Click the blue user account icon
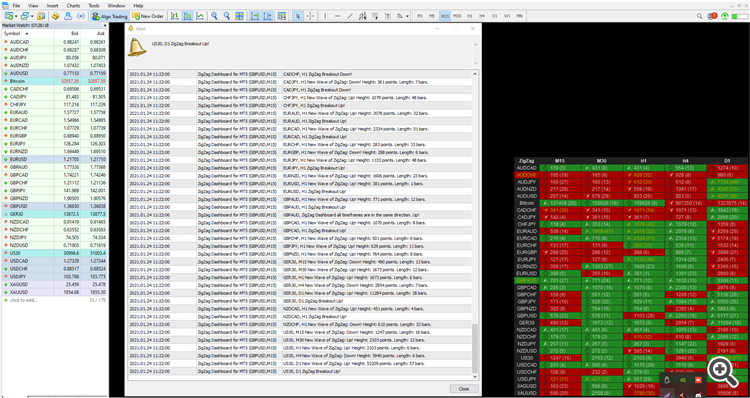Image resolution: width=750 pixels, height=398 pixels. [68, 16]
